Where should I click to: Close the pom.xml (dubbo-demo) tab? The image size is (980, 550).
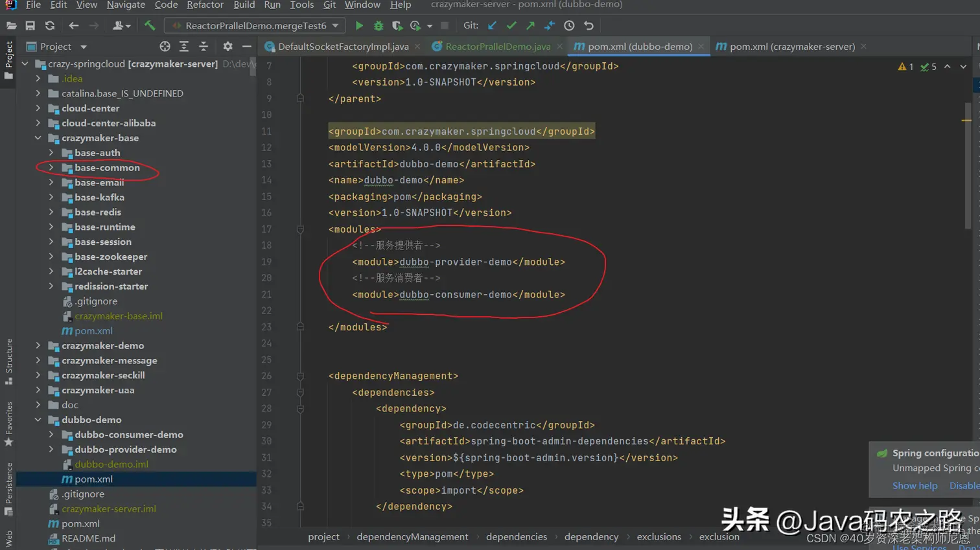[x=701, y=47]
